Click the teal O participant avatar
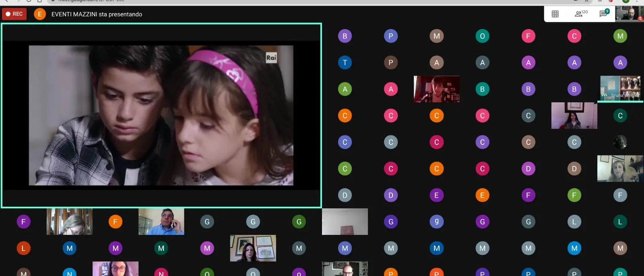Screen dimensions: 644x276 tap(483, 36)
